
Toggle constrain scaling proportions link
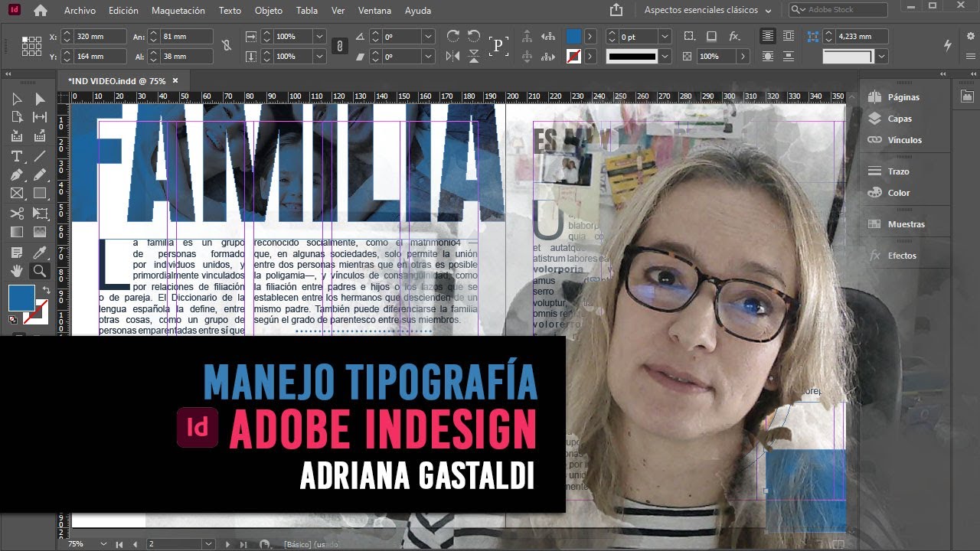tap(339, 46)
